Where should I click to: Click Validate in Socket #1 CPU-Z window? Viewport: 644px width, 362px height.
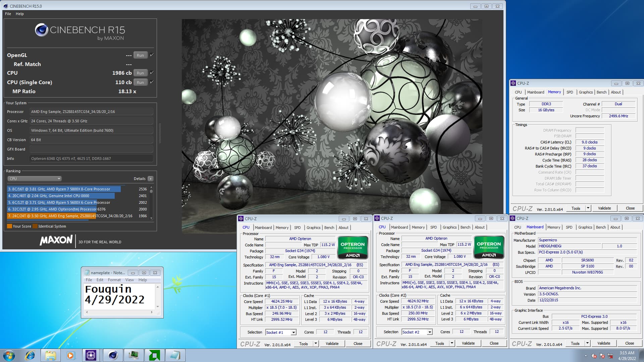click(x=332, y=344)
